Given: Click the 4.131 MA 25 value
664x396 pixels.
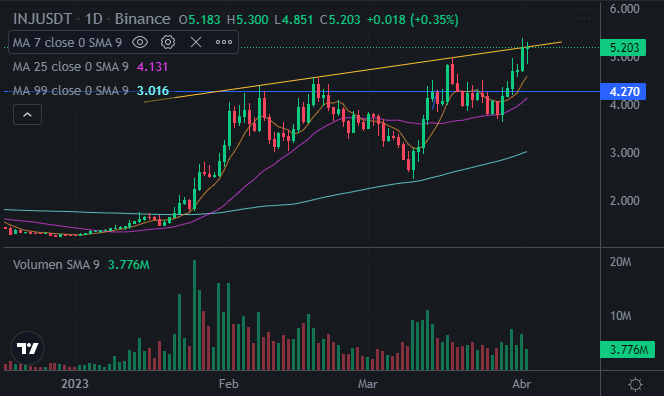Looking at the screenshot, I should (x=152, y=66).
